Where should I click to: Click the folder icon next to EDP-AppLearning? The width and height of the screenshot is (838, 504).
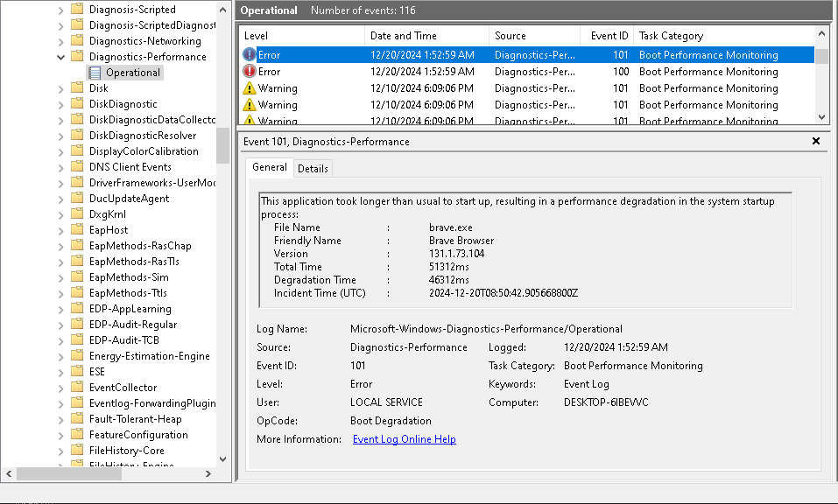pyautogui.click(x=77, y=308)
